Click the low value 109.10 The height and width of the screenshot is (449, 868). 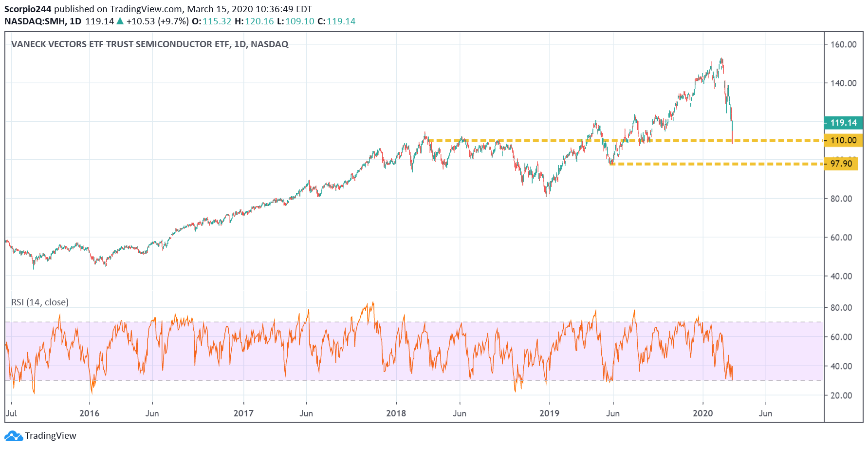point(300,21)
